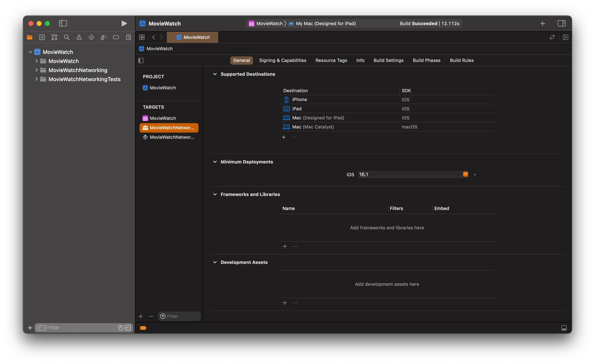Open the iOS version dropdown arrow
Screen dimensions: 595x364
pos(465,174)
